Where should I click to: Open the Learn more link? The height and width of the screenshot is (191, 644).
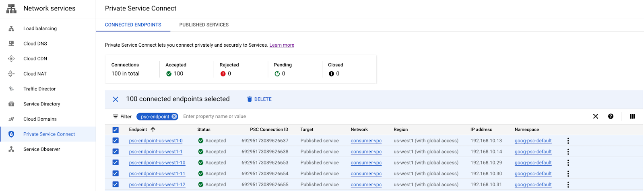(x=282, y=45)
